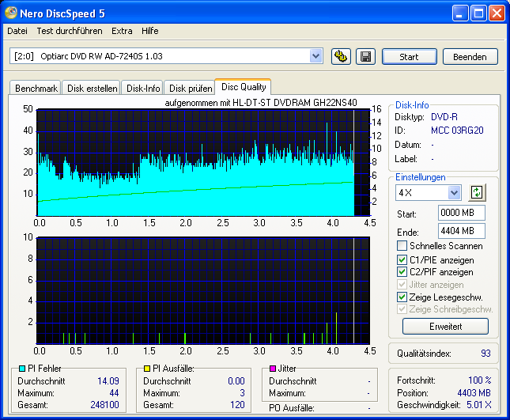Click the text 'aufgenommen mit HL-DT-ST DVDRAM GH22NS40'
The width and height of the screenshot is (510, 420).
click(261, 103)
